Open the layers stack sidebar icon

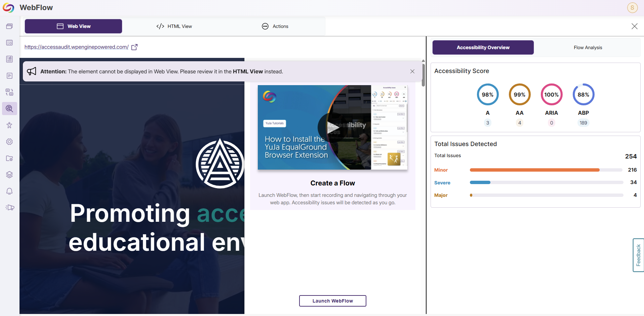point(9,175)
